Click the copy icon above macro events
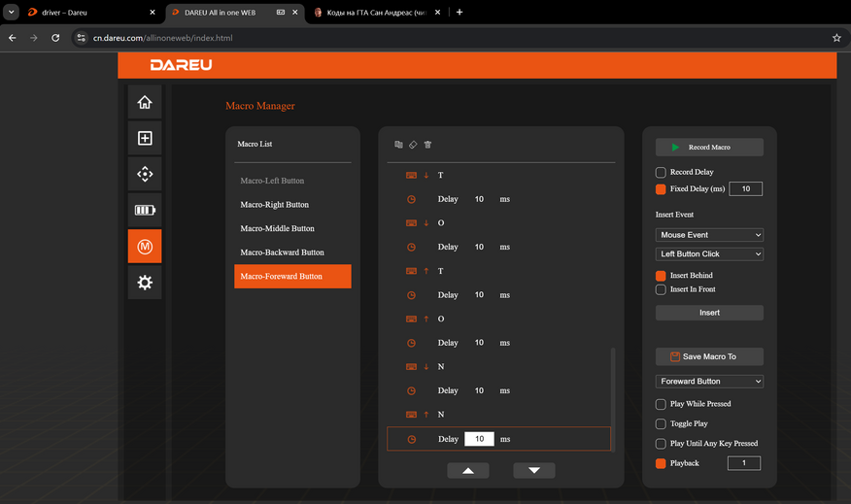 (398, 145)
